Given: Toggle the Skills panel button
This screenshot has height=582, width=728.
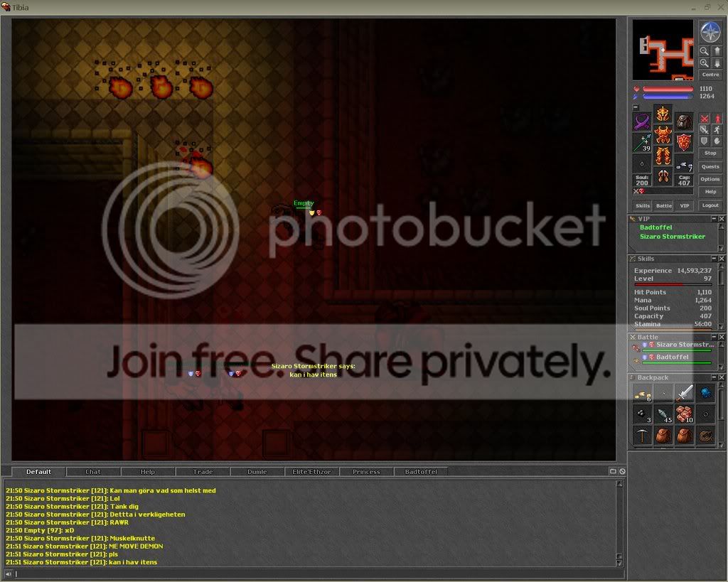Looking at the screenshot, I should click(643, 205).
